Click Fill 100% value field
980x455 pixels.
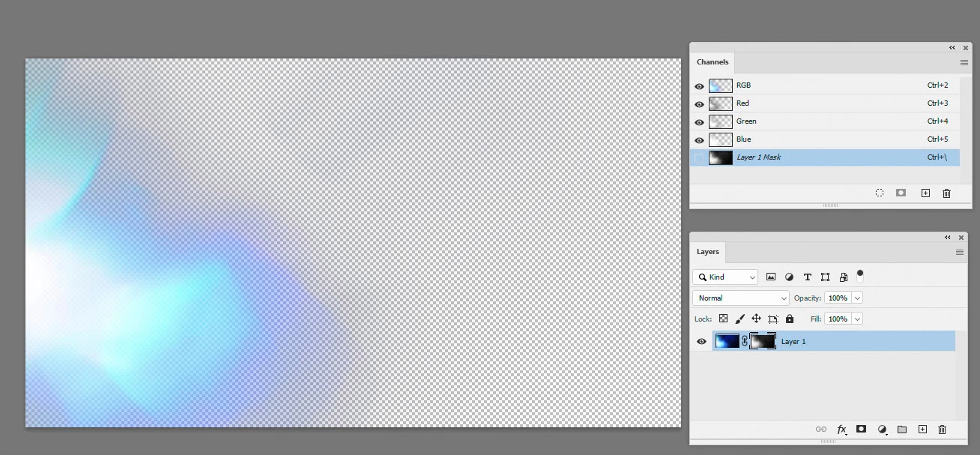838,319
